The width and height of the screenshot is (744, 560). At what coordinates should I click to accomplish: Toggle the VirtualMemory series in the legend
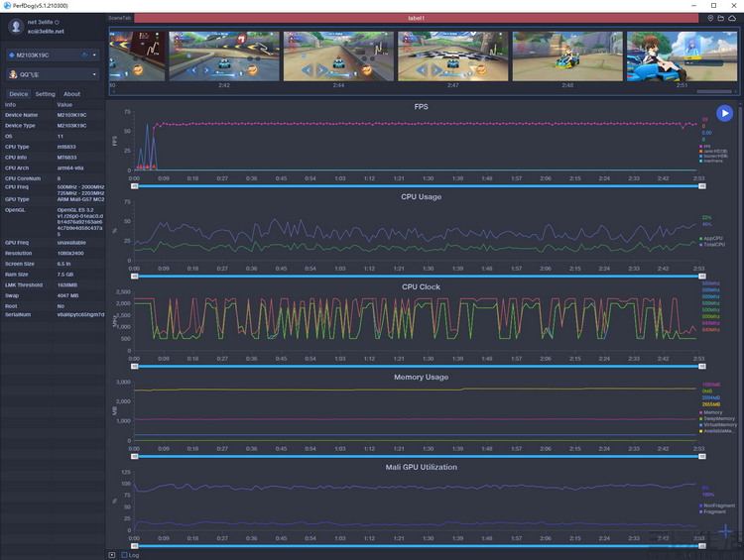[718, 425]
